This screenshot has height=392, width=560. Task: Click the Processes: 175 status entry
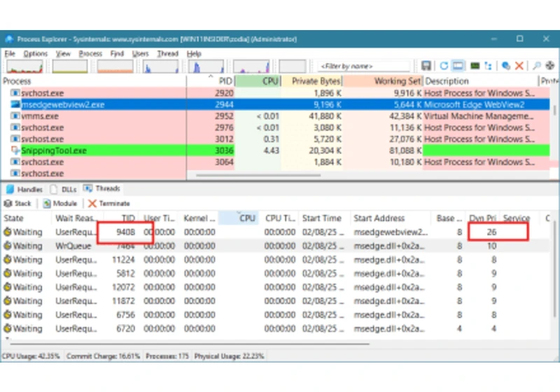[x=167, y=356]
